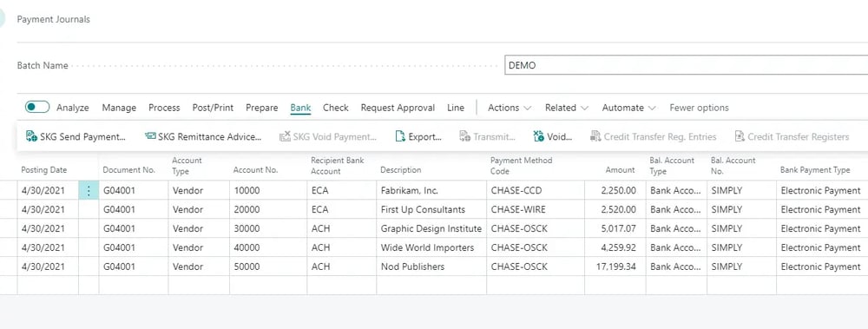Select the Nod Publishers cell

431,266
